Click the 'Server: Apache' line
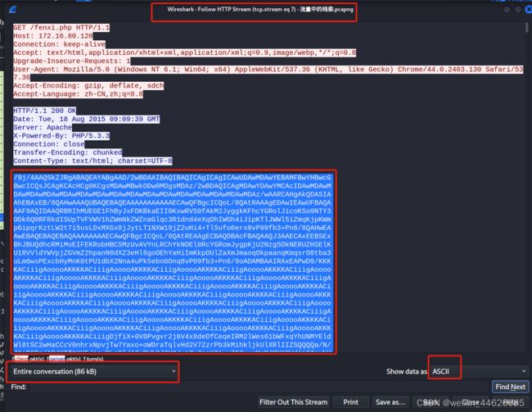 click(x=43, y=128)
